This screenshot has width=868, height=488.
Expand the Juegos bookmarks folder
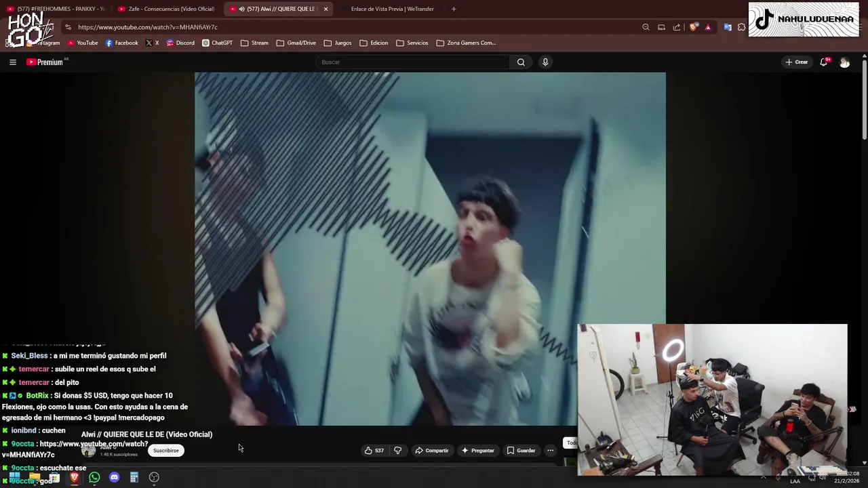[x=337, y=43]
